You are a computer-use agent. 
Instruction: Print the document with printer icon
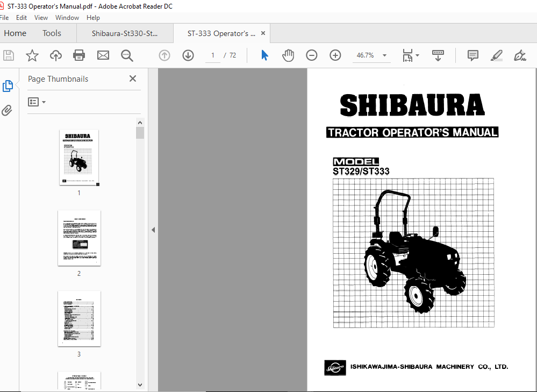click(x=79, y=55)
